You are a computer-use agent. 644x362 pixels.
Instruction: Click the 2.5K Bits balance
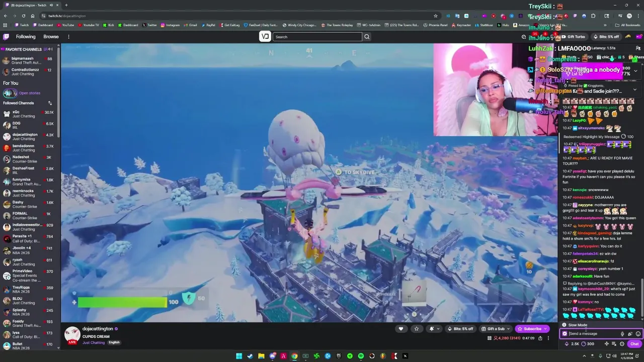(x=571, y=344)
